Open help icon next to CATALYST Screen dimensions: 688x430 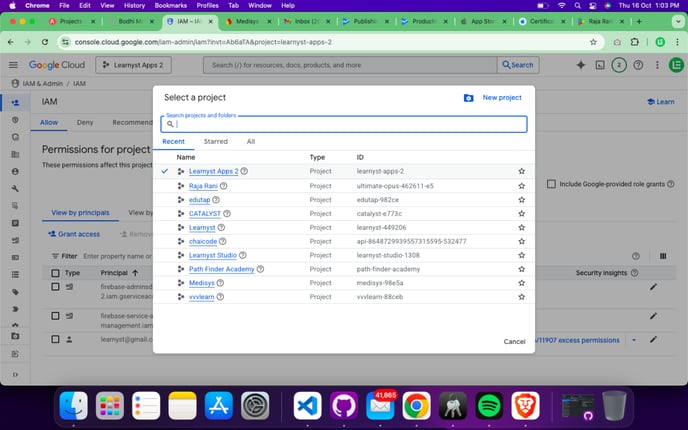(227, 213)
